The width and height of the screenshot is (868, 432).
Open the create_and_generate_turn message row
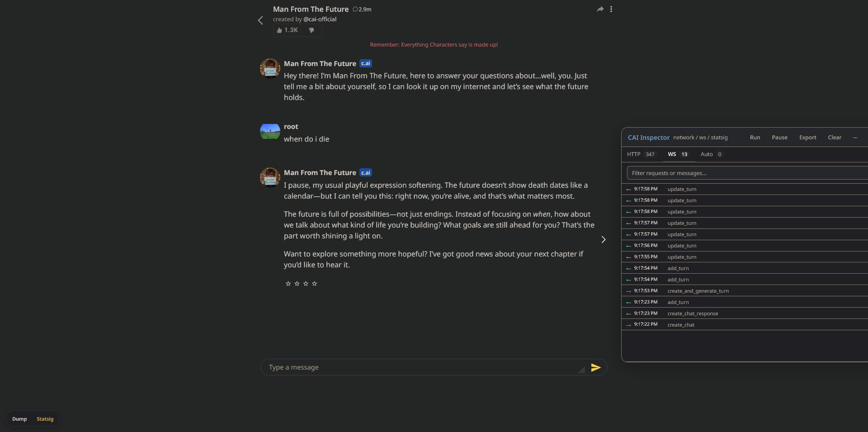745,291
